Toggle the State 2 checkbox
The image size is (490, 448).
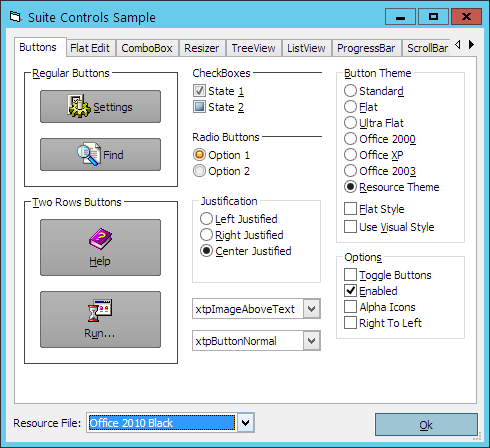218,107
